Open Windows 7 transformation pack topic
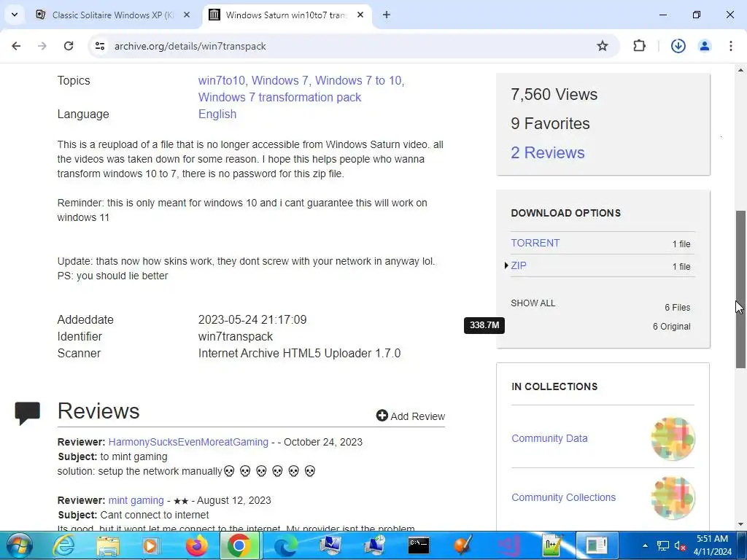Screen dimensions: 747x560 tap(279, 97)
